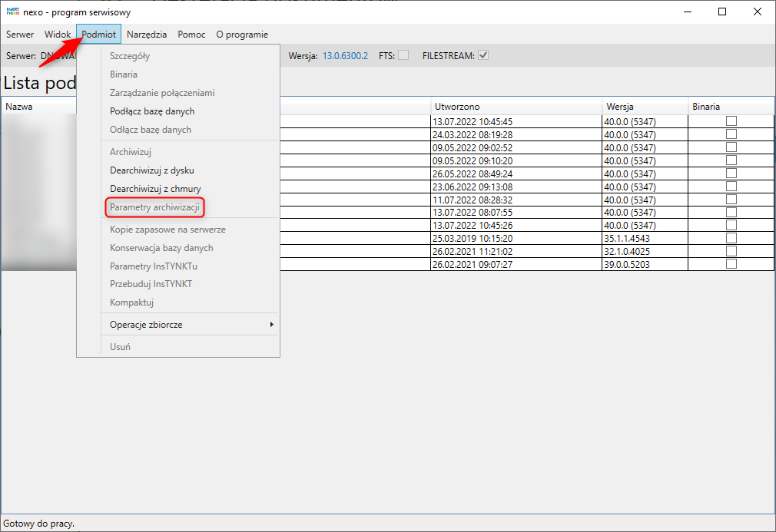Open the Narzędzia menu
Screen dimensions: 776x532
click(147, 34)
